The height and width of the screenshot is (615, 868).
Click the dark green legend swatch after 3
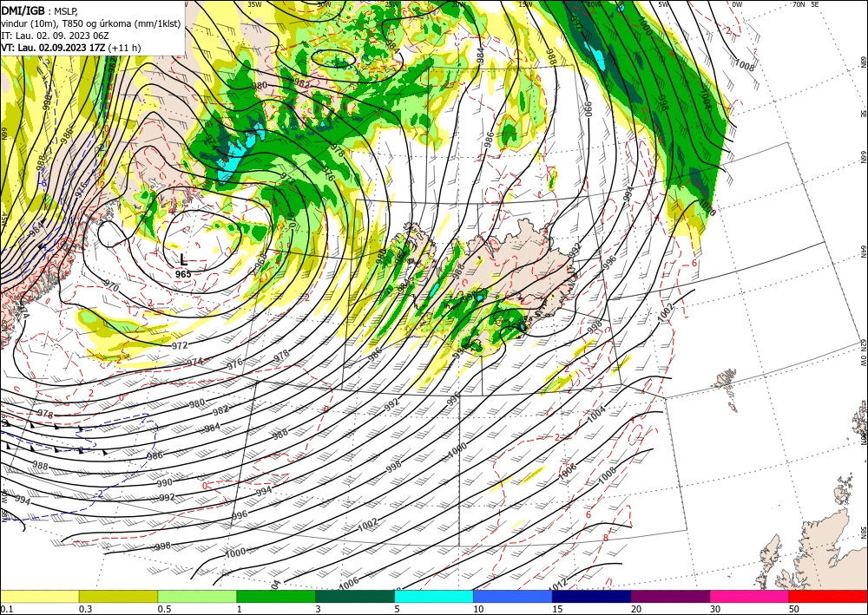(355, 596)
